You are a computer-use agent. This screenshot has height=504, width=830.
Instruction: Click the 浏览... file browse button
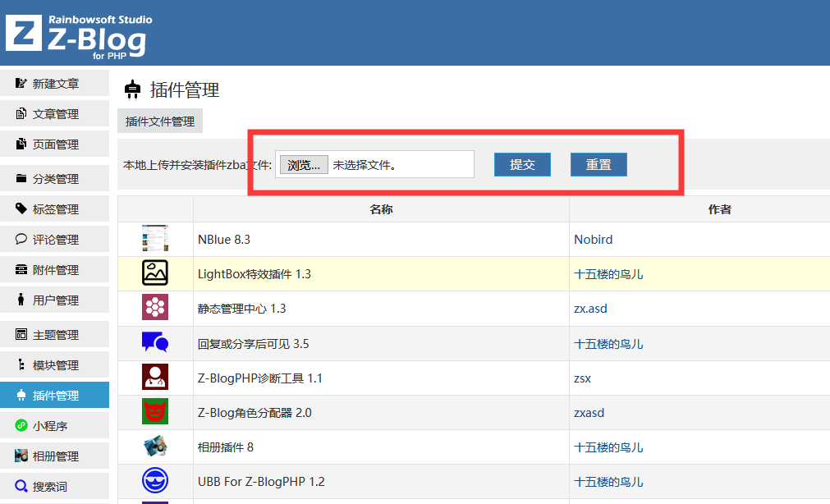click(x=304, y=165)
